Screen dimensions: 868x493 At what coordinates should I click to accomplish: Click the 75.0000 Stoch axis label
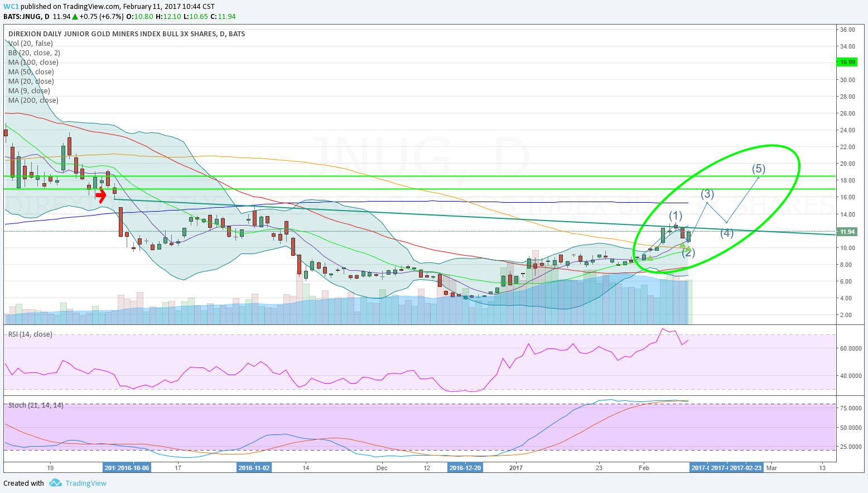(850, 408)
